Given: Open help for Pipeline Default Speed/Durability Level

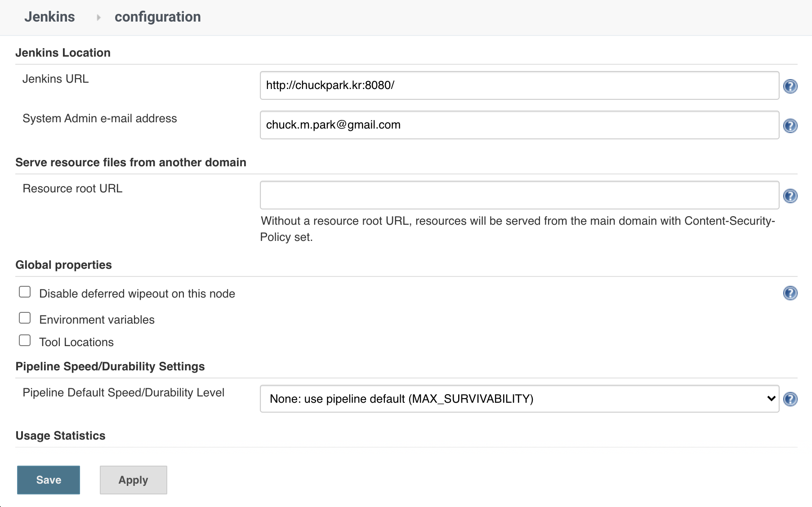Looking at the screenshot, I should coord(790,399).
